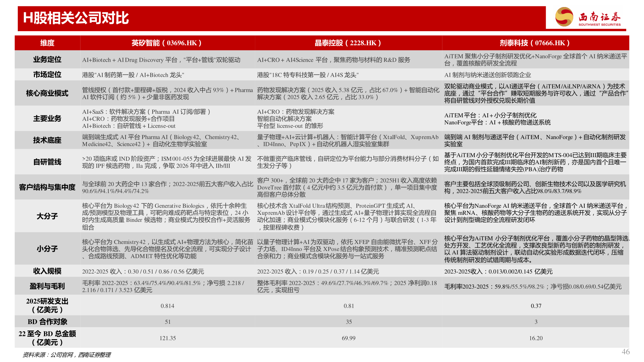The height and width of the screenshot is (362, 644).
Task: Click the '2025研发支出（亿美元）' row label
Action: (47, 306)
